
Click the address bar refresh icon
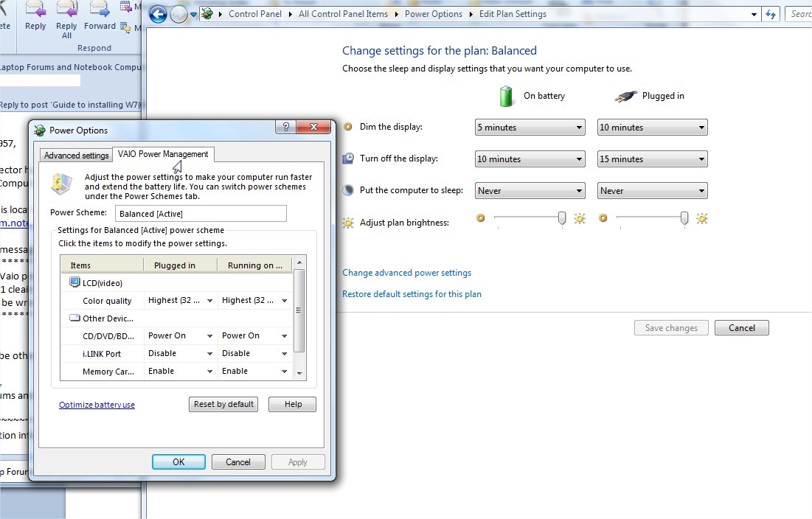[771, 15]
